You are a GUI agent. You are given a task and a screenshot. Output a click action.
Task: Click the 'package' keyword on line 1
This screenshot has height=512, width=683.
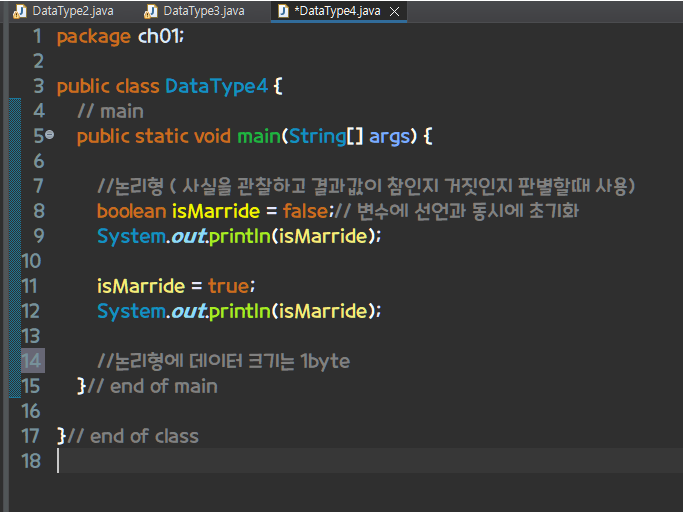pyautogui.click(x=94, y=37)
